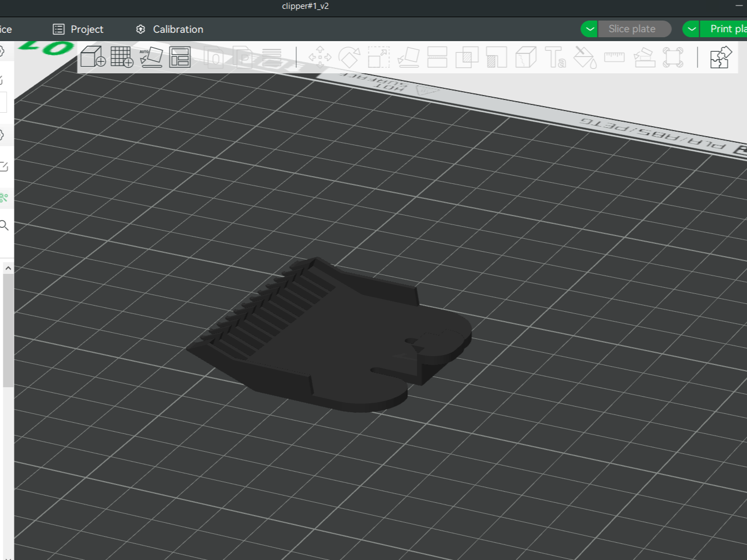This screenshot has height=560, width=747.
Task: Click the Split to objects icon
Action: [215, 57]
